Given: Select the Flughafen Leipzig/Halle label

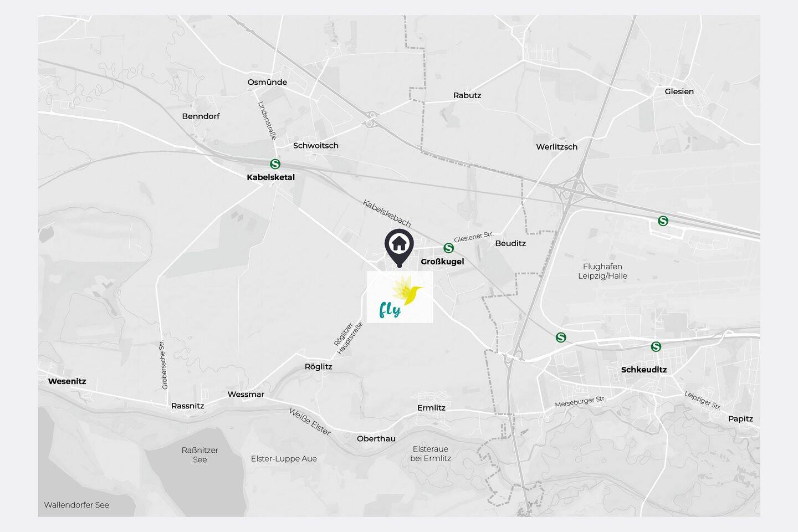Looking at the screenshot, I should (603, 271).
